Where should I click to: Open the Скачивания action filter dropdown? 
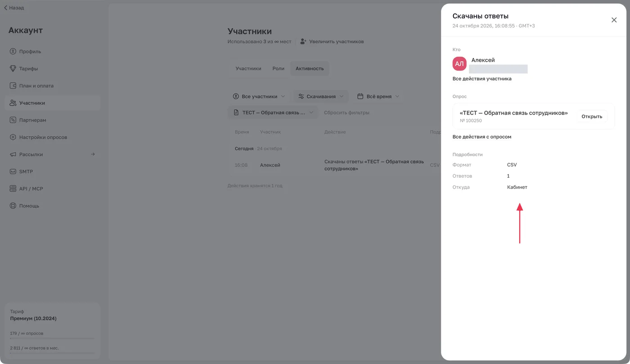point(321,96)
